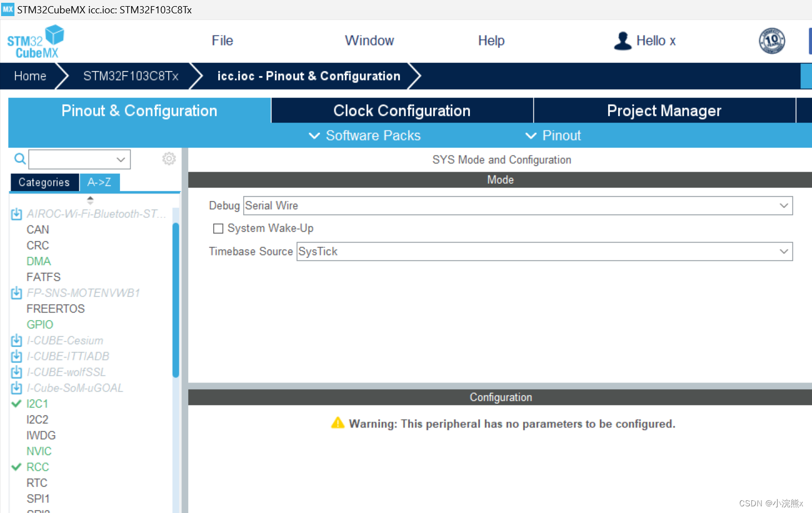812x513 pixels.
Task: Select RTC peripheral
Action: click(37, 483)
